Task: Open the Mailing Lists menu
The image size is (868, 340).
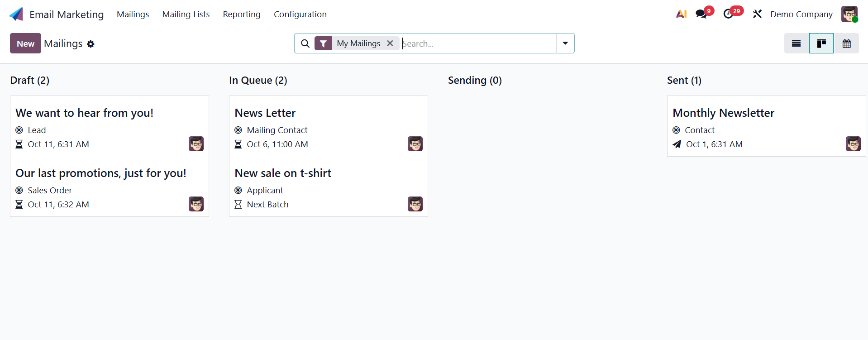Action: (186, 14)
